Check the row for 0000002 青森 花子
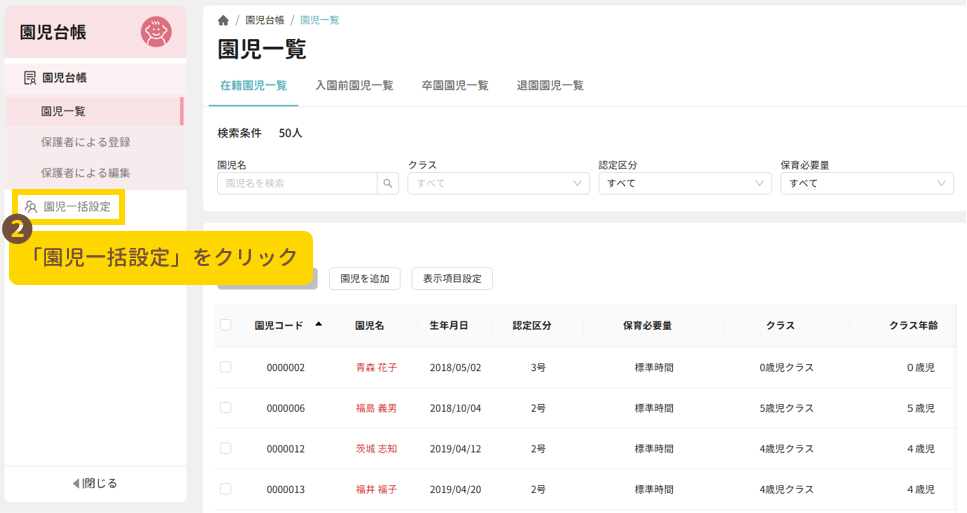Viewport: 967px width, 513px height. (x=226, y=367)
